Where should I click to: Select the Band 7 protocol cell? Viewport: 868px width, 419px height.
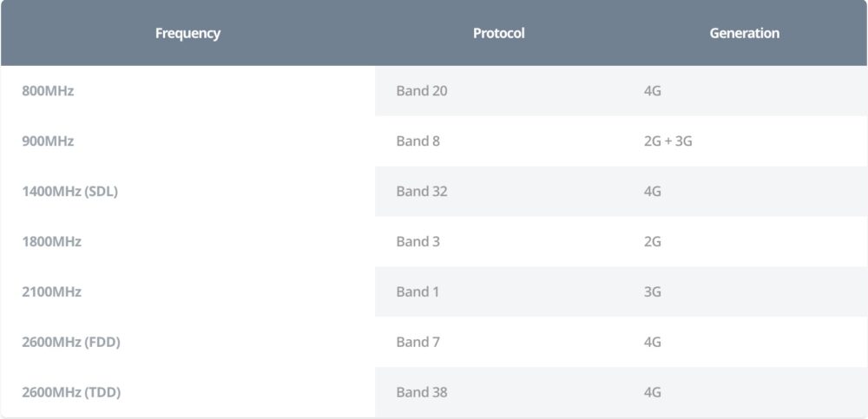[x=418, y=342]
